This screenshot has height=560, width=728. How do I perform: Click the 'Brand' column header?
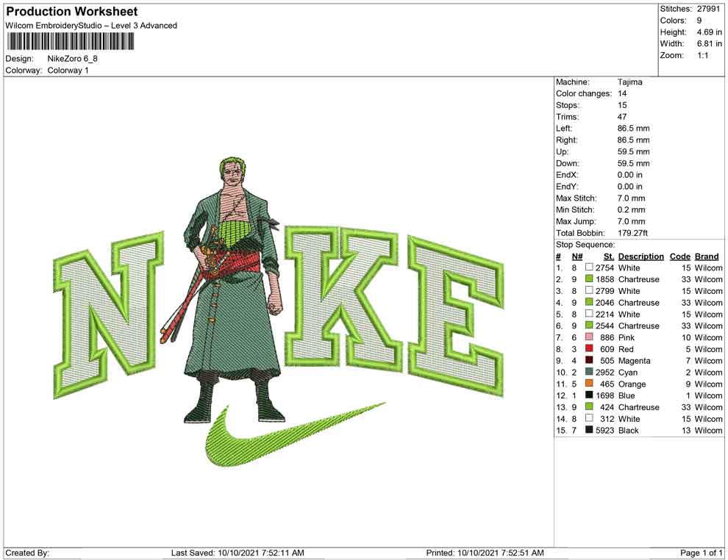point(707,256)
